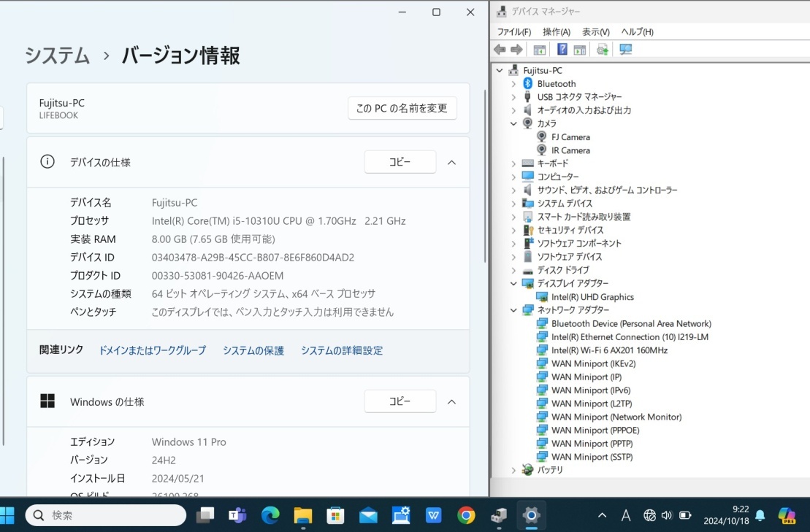The image size is (810, 532).
Task: Select WAN Miniport (SSTP) entry
Action: click(x=592, y=457)
